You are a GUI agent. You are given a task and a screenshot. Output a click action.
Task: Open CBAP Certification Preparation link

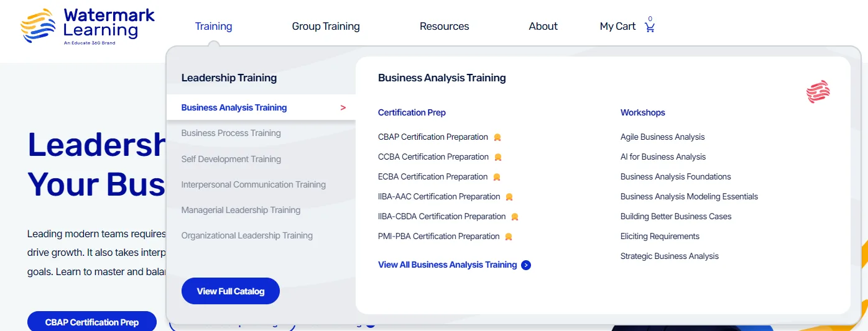click(x=433, y=137)
